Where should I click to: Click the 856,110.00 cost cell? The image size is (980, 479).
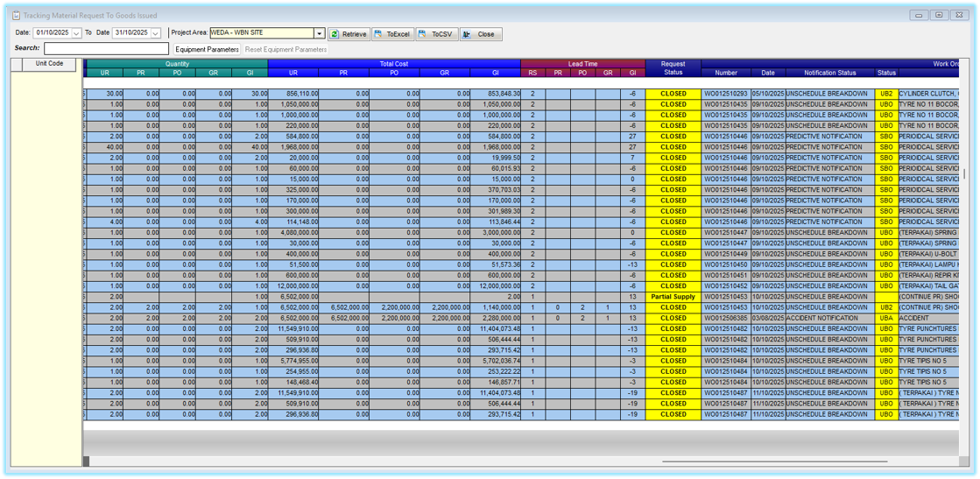293,93
